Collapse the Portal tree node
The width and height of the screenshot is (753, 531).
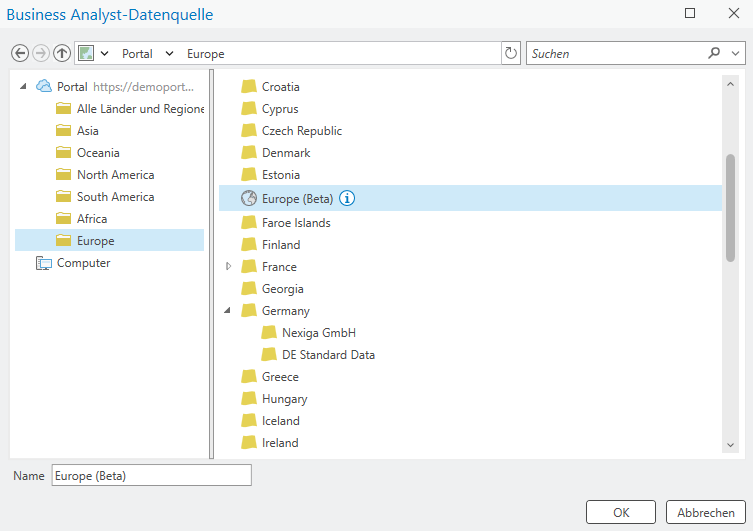click(23, 86)
